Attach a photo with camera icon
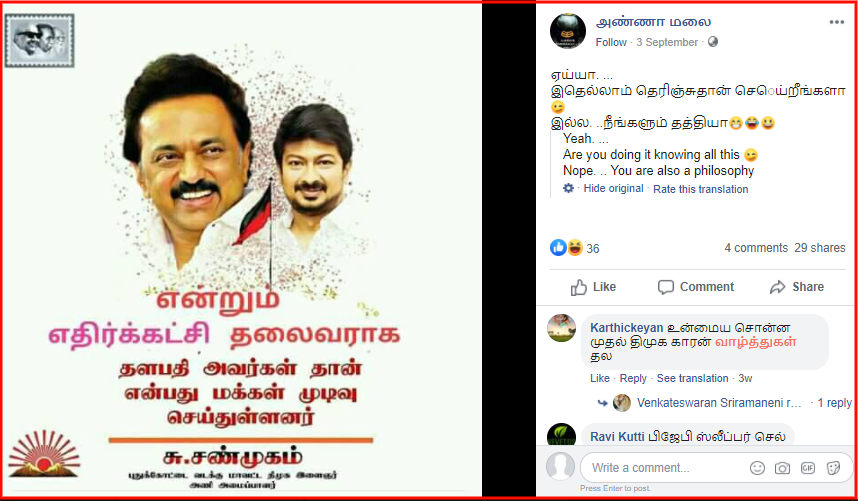 pos(782,468)
